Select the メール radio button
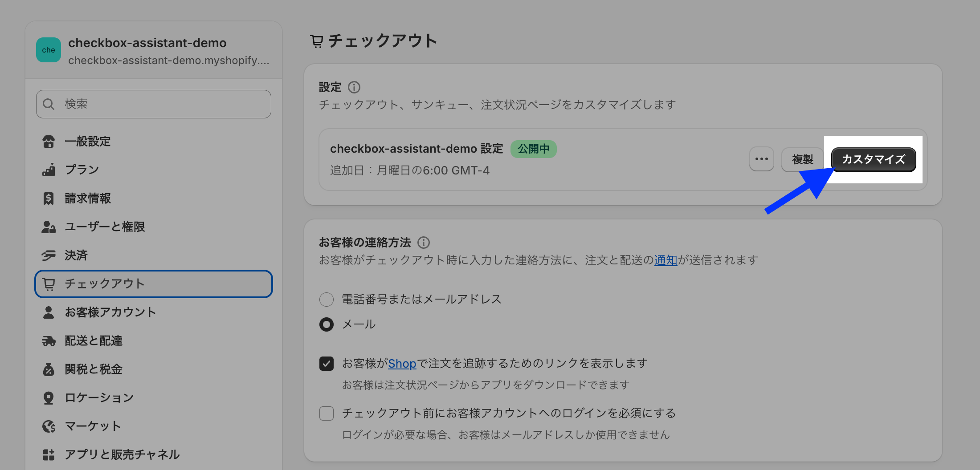The height and width of the screenshot is (470, 980). [x=327, y=324]
